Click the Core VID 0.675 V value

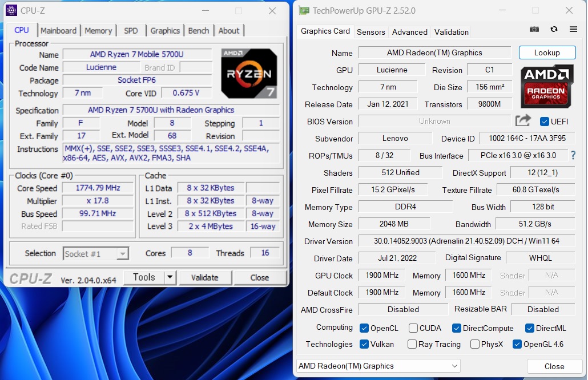[x=186, y=93]
